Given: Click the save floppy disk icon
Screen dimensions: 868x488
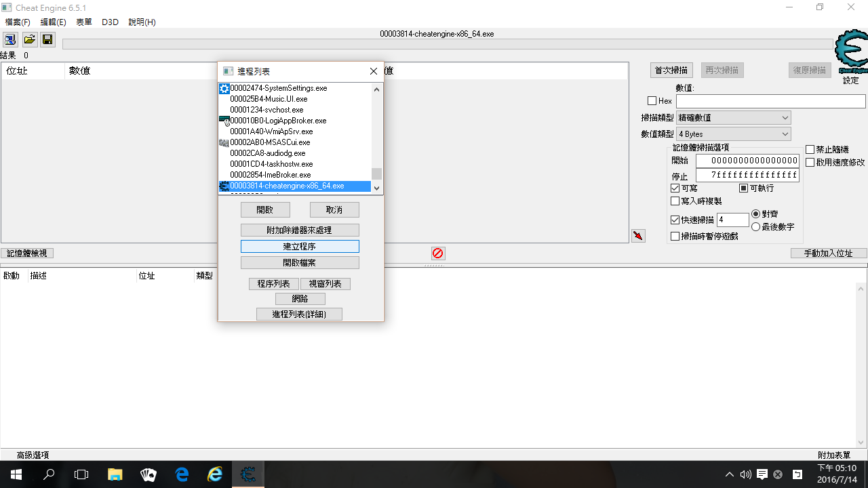Looking at the screenshot, I should click(47, 39).
